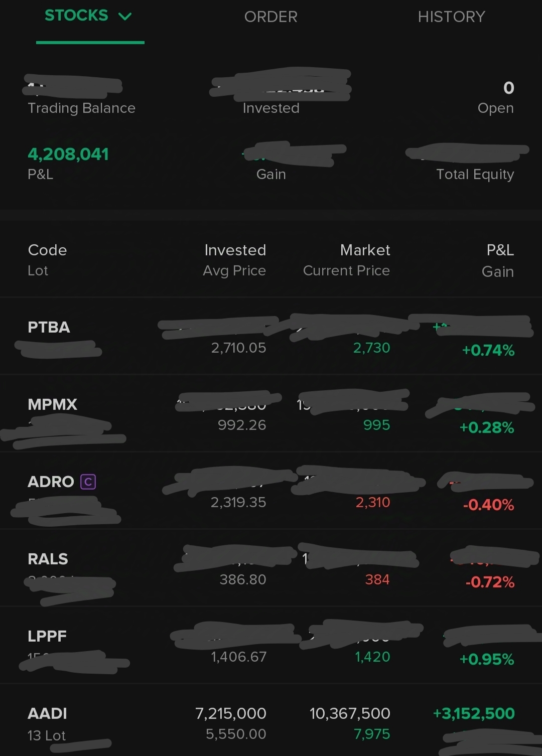
Task: Tap the Open orders count 0
Action: [x=508, y=88]
